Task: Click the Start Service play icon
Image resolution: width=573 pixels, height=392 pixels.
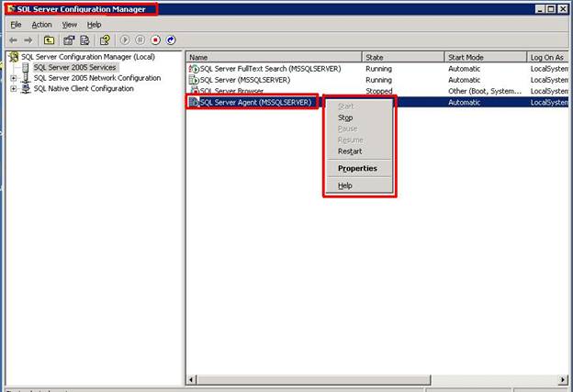Action: [125, 39]
